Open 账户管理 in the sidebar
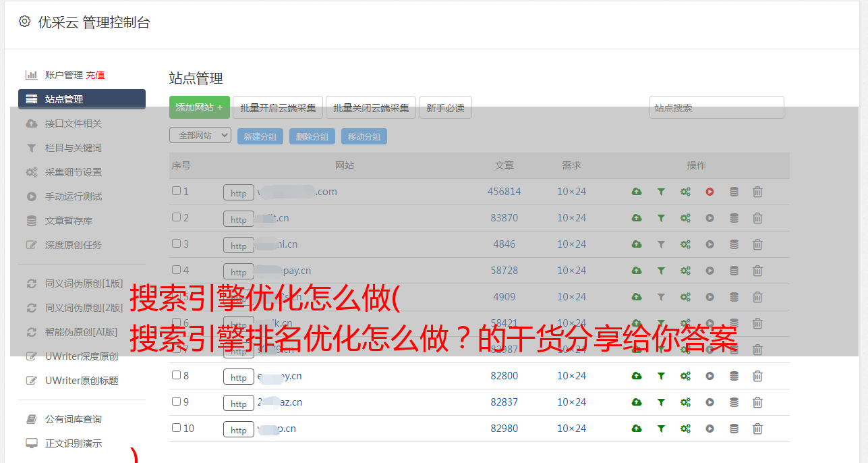The width and height of the screenshot is (868, 463). (x=63, y=75)
